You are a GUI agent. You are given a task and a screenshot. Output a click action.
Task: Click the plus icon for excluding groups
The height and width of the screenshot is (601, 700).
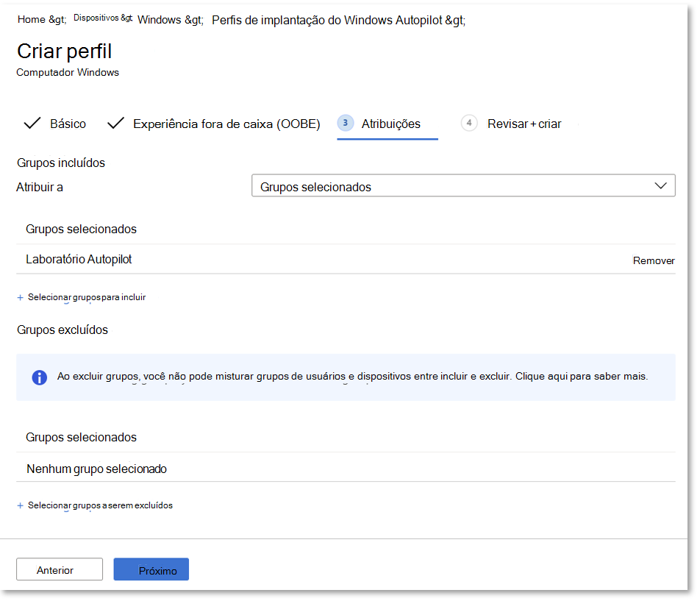pos(20,505)
